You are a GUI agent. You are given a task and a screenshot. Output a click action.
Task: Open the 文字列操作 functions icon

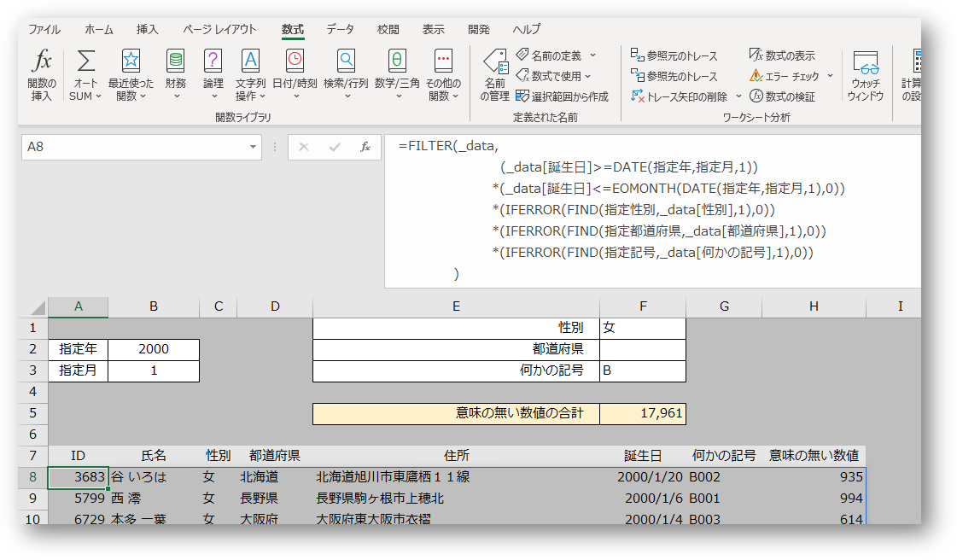point(250,61)
